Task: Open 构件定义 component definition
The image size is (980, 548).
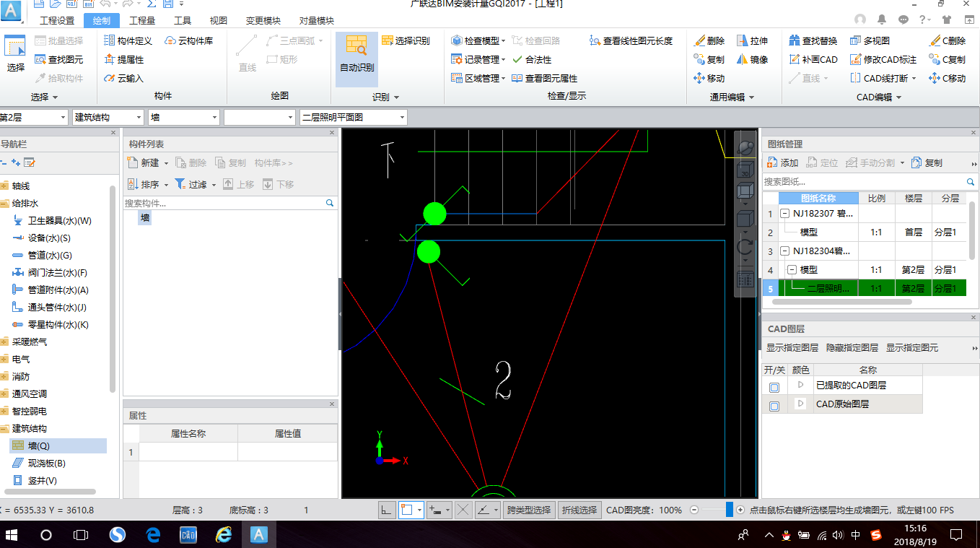Action: tap(128, 40)
